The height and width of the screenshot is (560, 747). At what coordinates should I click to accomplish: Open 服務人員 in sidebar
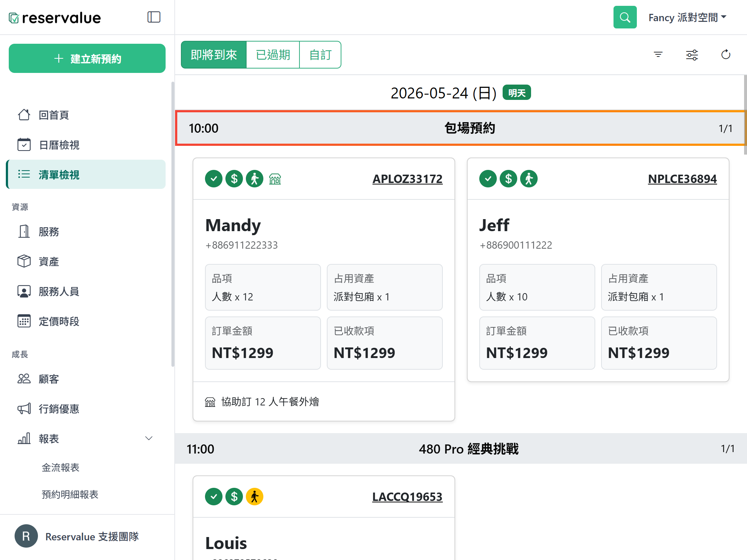click(x=86, y=291)
